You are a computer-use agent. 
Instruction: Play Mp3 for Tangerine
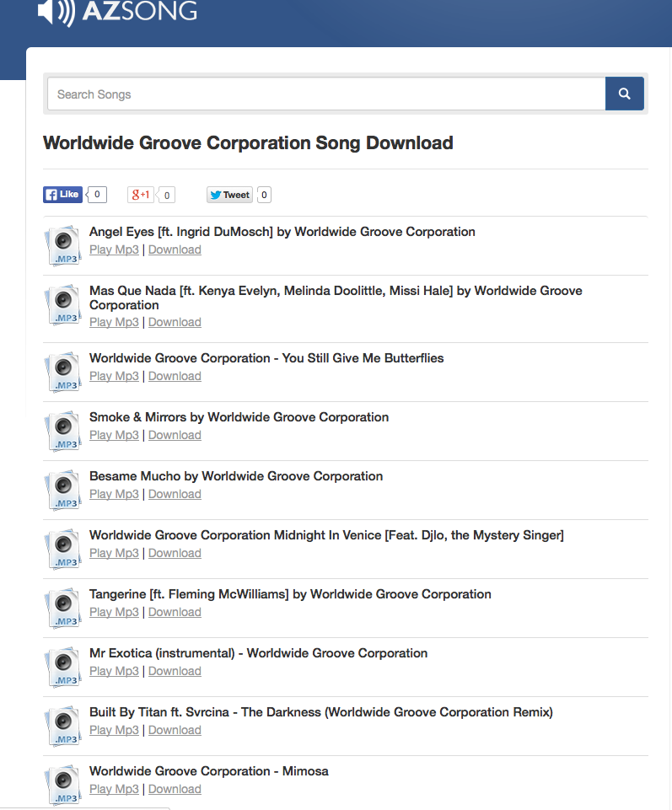[x=114, y=612]
